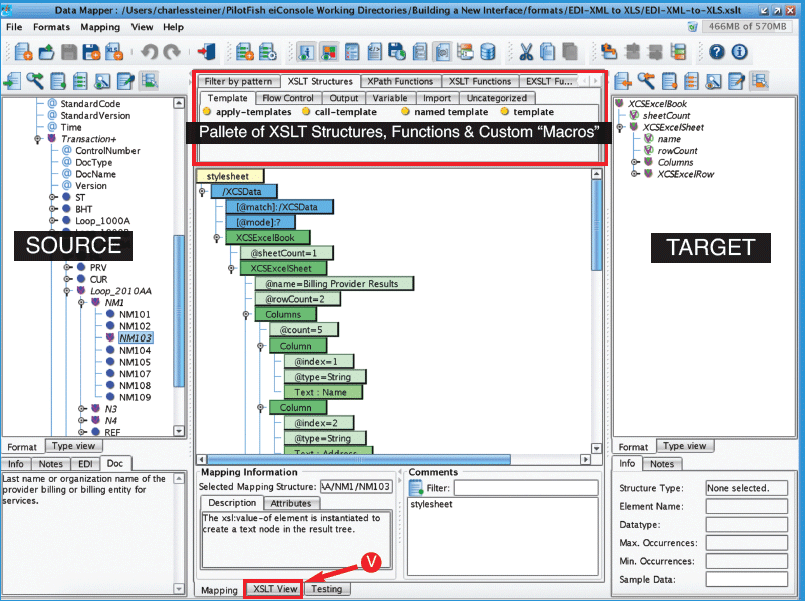Viewport: 806px width, 601px height.
Task: Open the Testing tab
Action: point(326,589)
